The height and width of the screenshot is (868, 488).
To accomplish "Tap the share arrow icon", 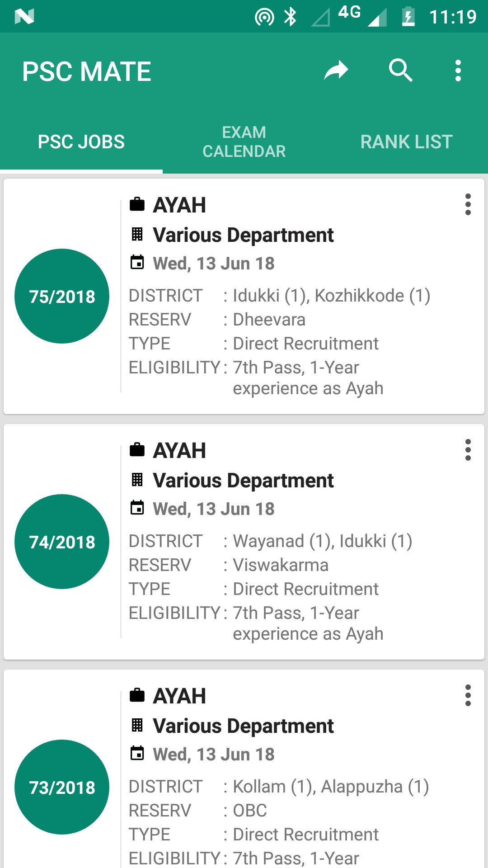I will (x=336, y=71).
